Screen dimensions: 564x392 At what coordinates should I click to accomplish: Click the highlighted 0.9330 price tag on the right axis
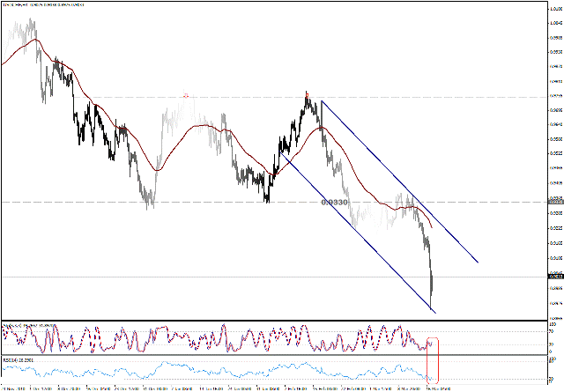tap(555, 202)
